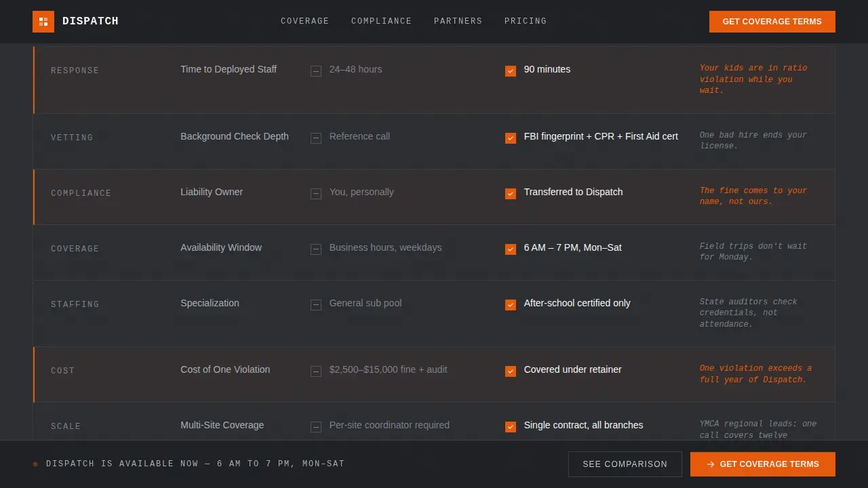Viewport: 868px width, 488px height.
Task: Toggle Covered under retainer checkbox
Action: [511, 371]
